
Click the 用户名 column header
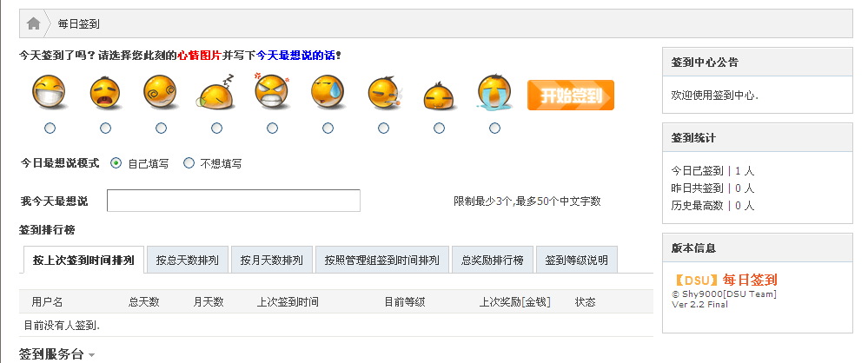[47, 302]
